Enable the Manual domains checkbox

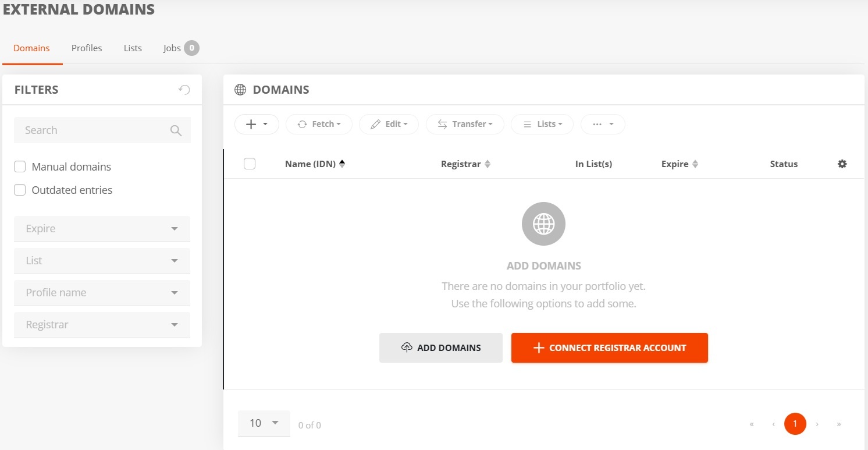pyautogui.click(x=20, y=167)
